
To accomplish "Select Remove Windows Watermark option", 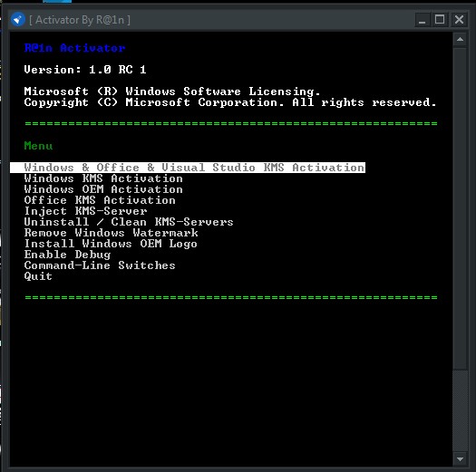I will (x=111, y=233).
